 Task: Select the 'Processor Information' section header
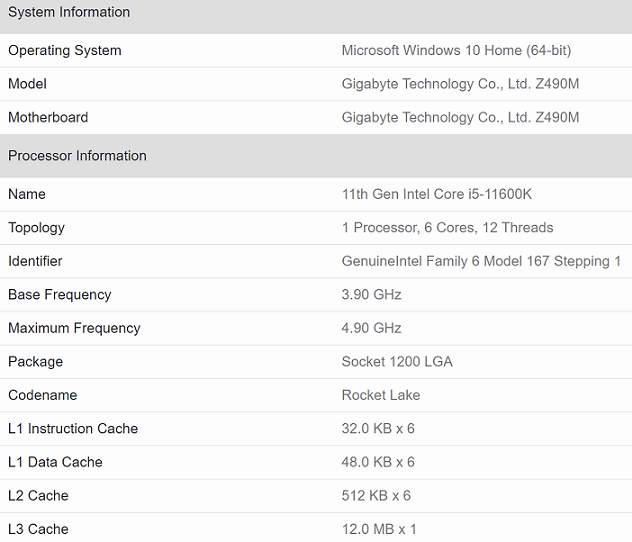(x=77, y=156)
